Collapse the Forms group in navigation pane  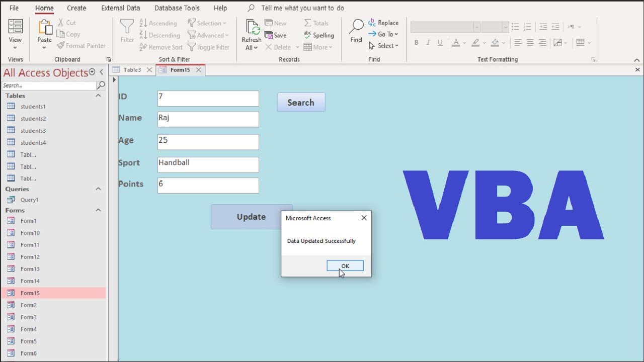coord(98,210)
